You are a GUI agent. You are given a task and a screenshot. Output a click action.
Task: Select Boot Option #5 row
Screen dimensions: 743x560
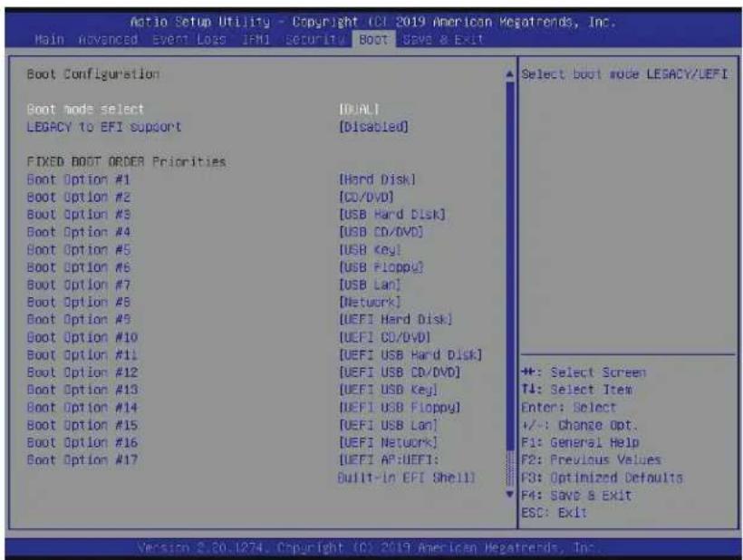click(78, 250)
